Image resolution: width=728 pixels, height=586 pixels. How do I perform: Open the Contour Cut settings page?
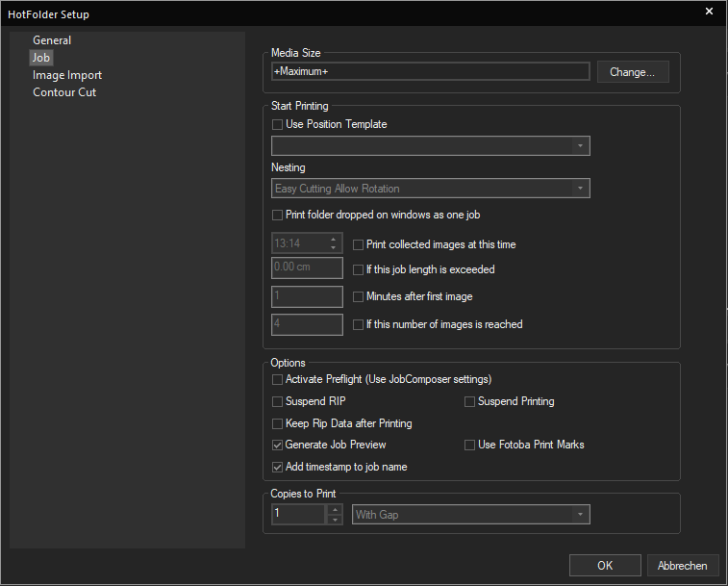click(x=64, y=92)
